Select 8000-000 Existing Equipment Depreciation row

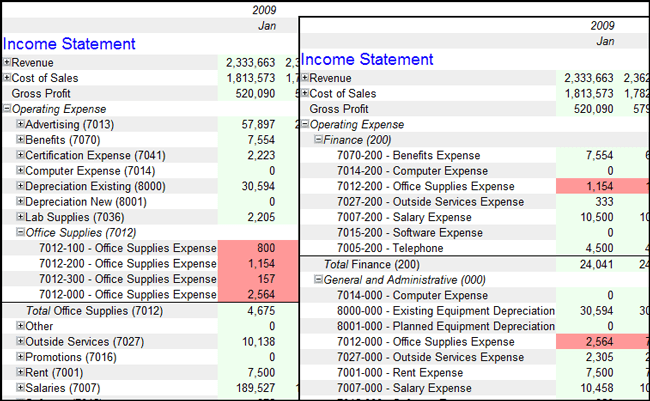click(x=446, y=311)
